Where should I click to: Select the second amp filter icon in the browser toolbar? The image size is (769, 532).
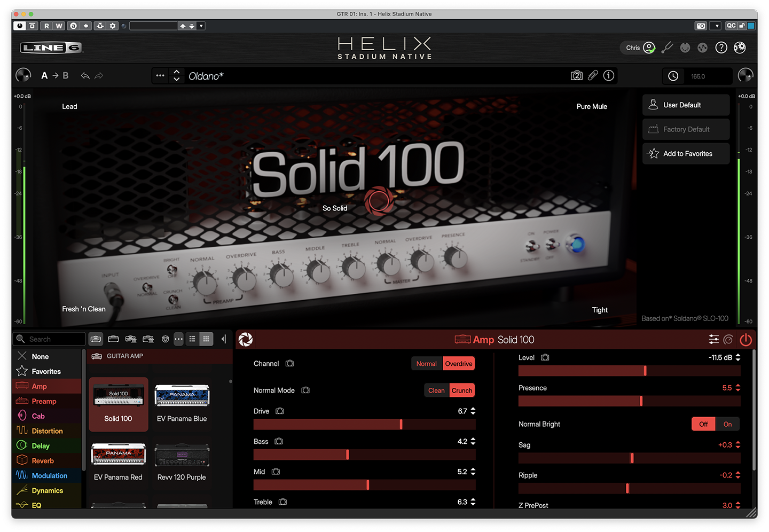(113, 339)
